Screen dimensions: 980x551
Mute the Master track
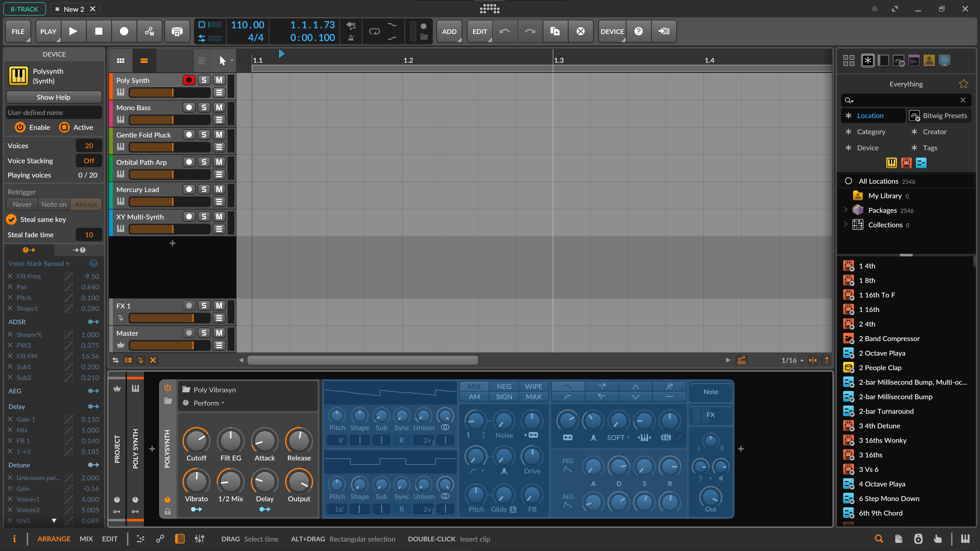pyautogui.click(x=219, y=333)
